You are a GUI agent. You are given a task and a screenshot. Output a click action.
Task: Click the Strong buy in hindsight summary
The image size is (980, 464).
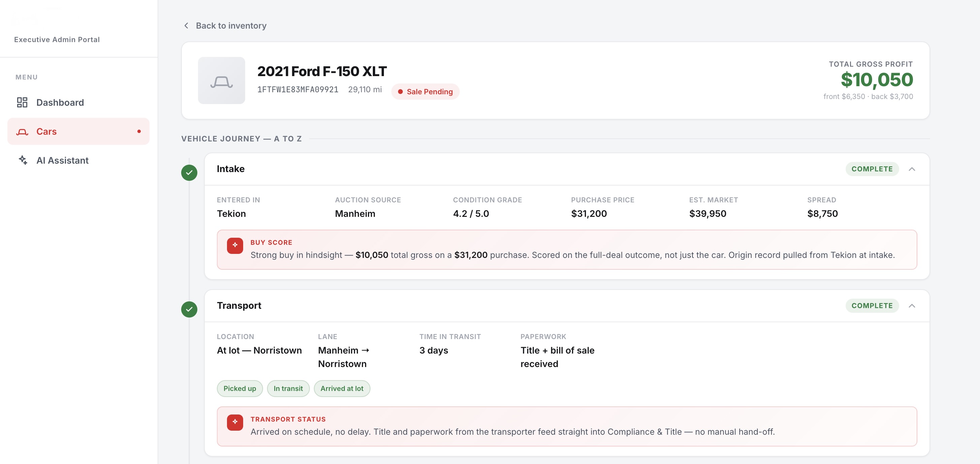[572, 255]
